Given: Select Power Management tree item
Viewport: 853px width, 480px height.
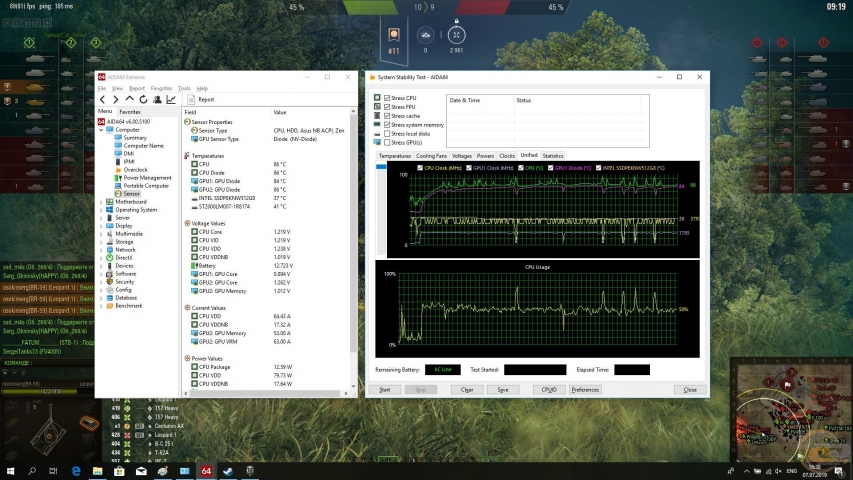Looking at the screenshot, I should point(147,178).
